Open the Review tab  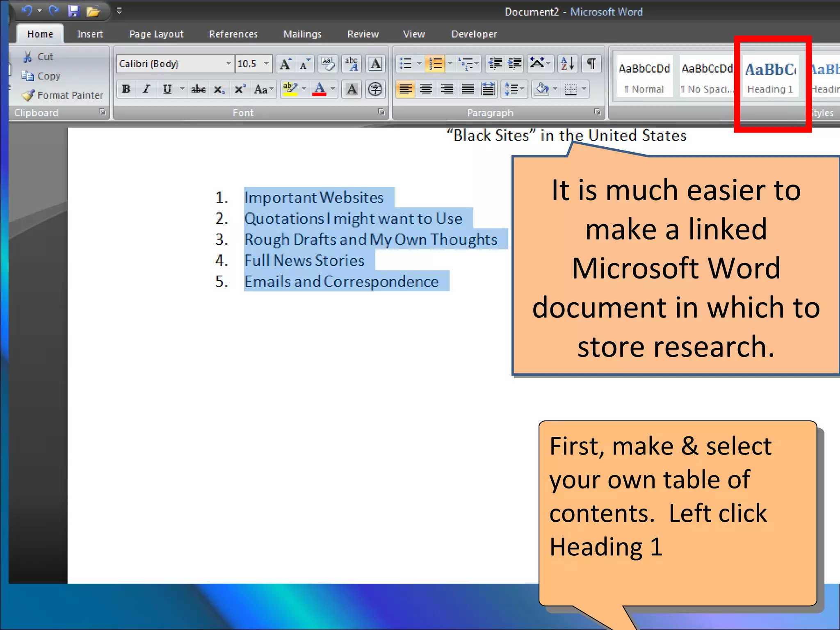pyautogui.click(x=363, y=34)
